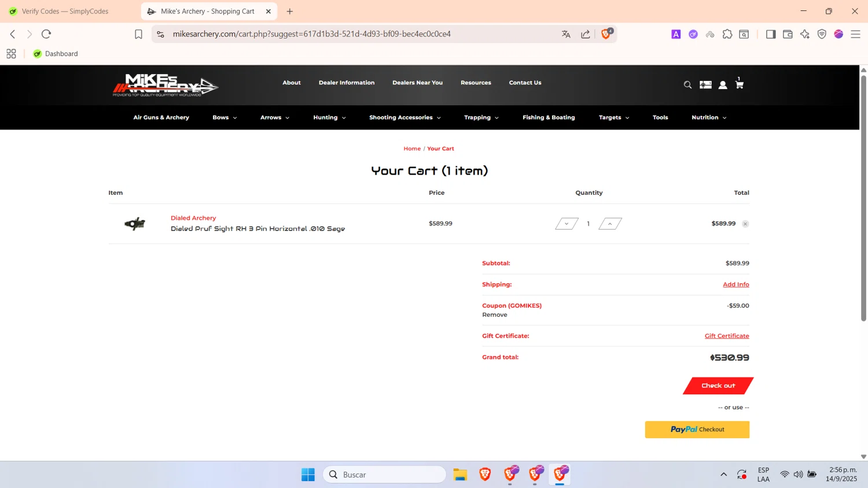Image resolution: width=868 pixels, height=488 pixels.
Task: Open the Leo AI sparkle icon
Action: [x=805, y=34]
